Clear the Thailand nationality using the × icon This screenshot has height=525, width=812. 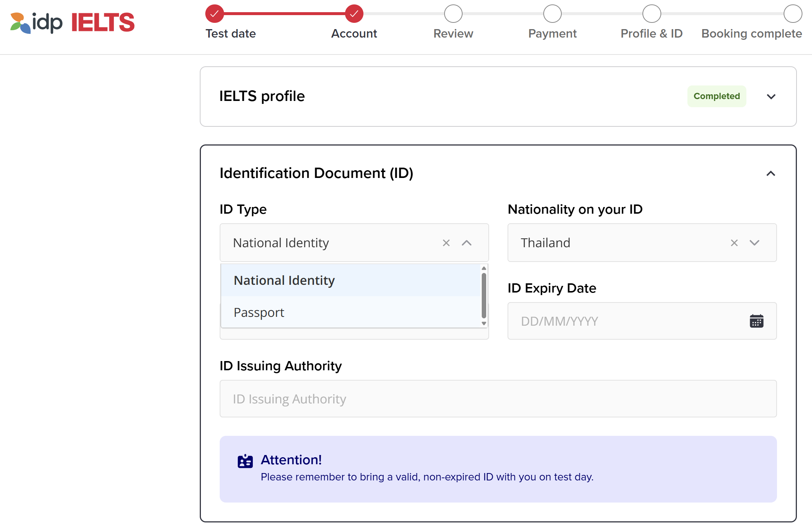point(734,243)
